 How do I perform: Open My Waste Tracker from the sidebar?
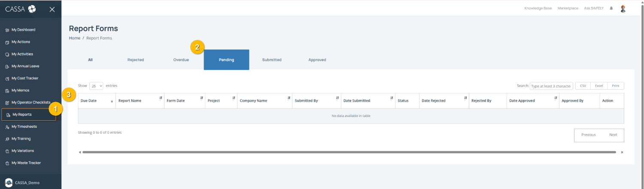coord(26,163)
